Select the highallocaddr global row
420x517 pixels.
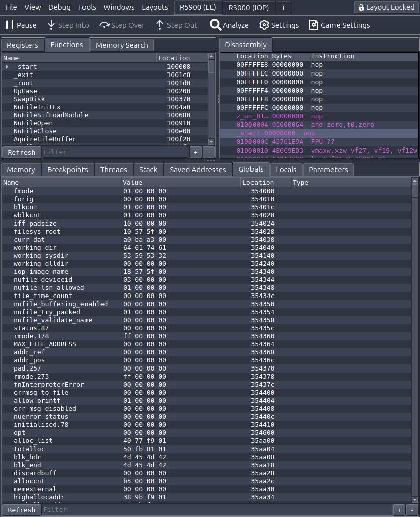coord(207,497)
